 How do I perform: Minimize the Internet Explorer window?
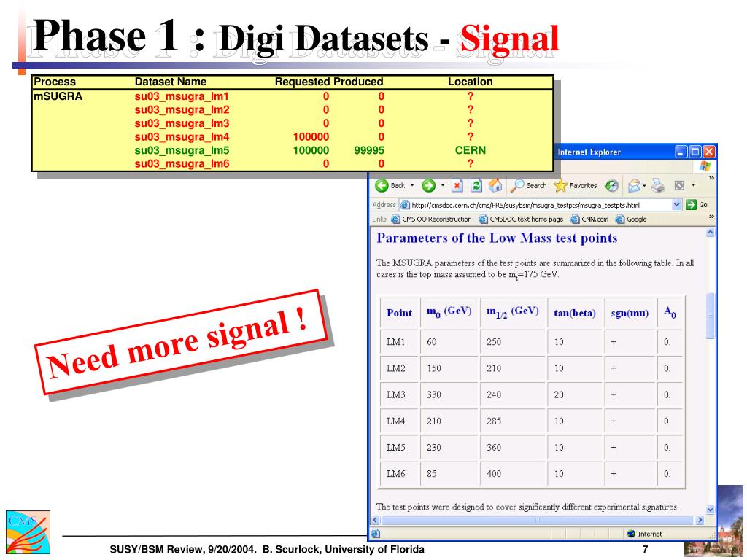tap(681, 152)
